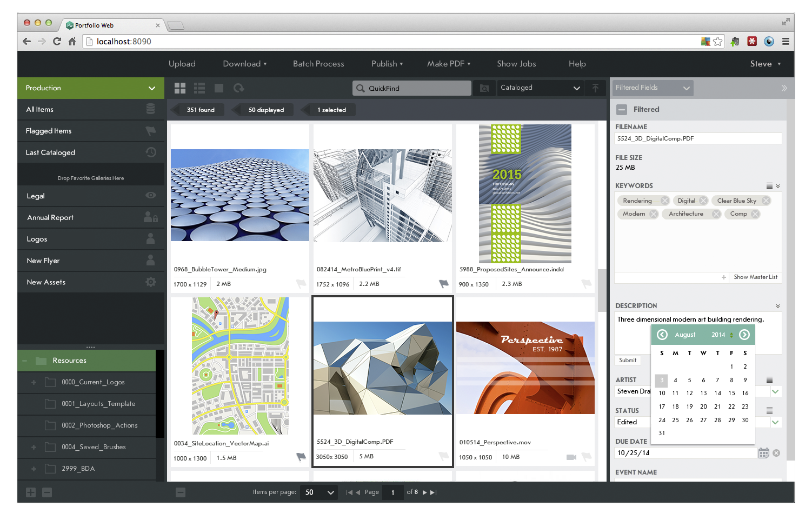Click the add gallery plus icon
The height and width of the screenshot is (520, 812).
click(x=31, y=492)
